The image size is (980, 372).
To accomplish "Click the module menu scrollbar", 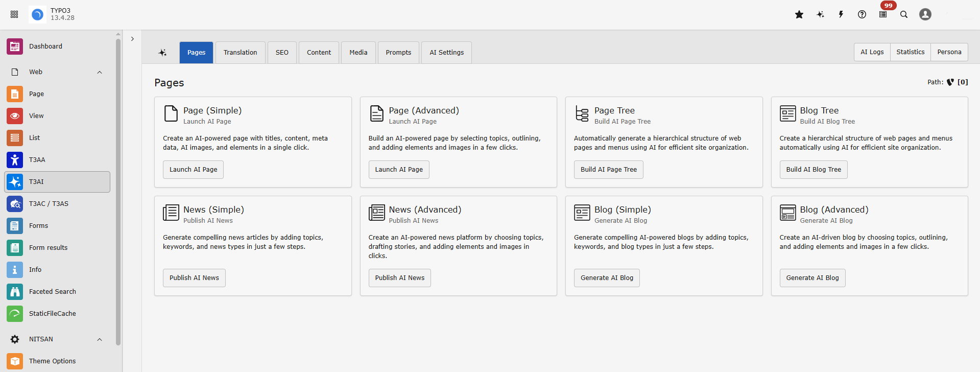I will [x=118, y=192].
